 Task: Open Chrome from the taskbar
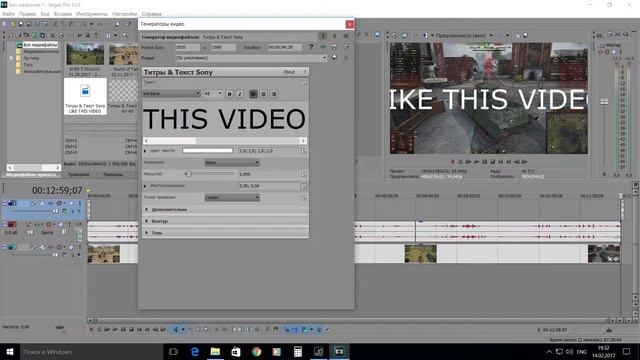pos(256,351)
